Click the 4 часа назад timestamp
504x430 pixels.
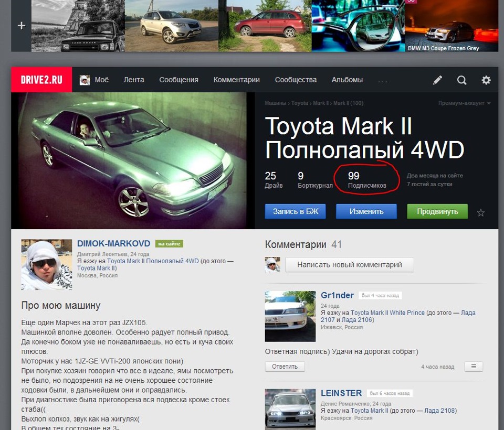point(438,367)
